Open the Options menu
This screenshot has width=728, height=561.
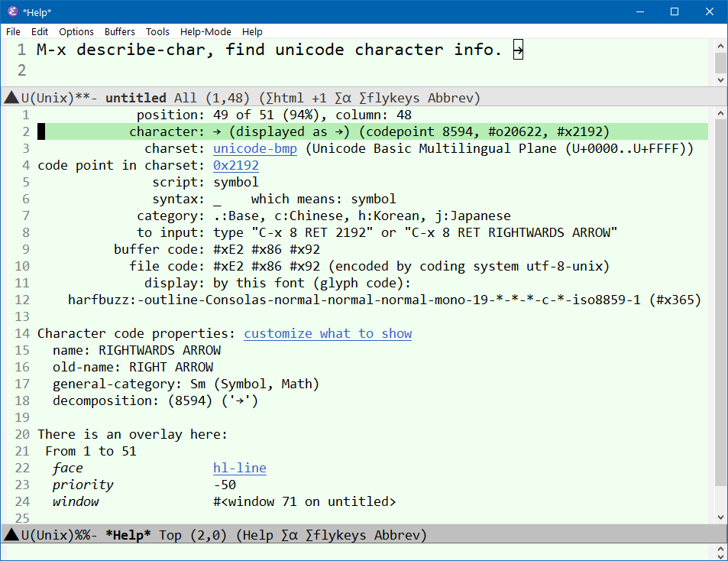click(76, 31)
